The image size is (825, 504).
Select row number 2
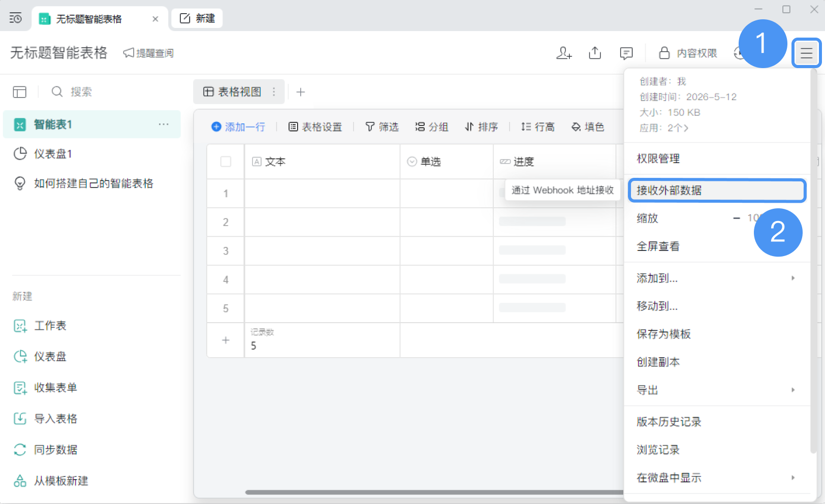click(226, 223)
